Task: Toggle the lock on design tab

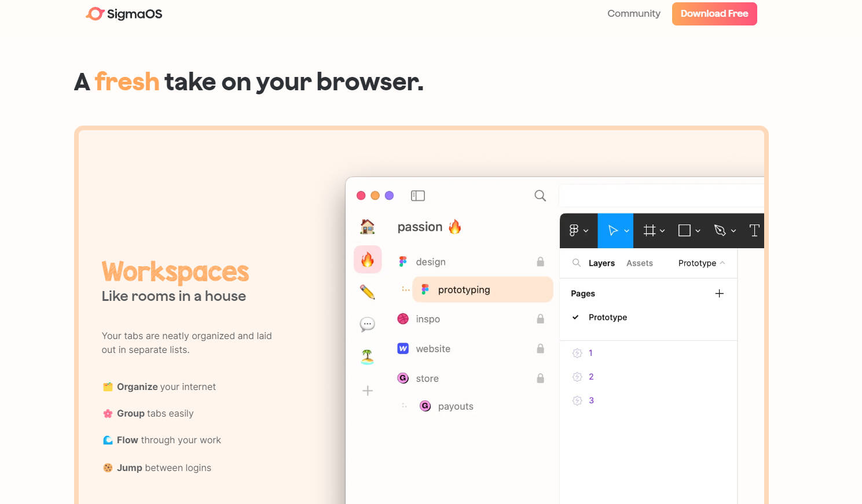Action: point(540,262)
